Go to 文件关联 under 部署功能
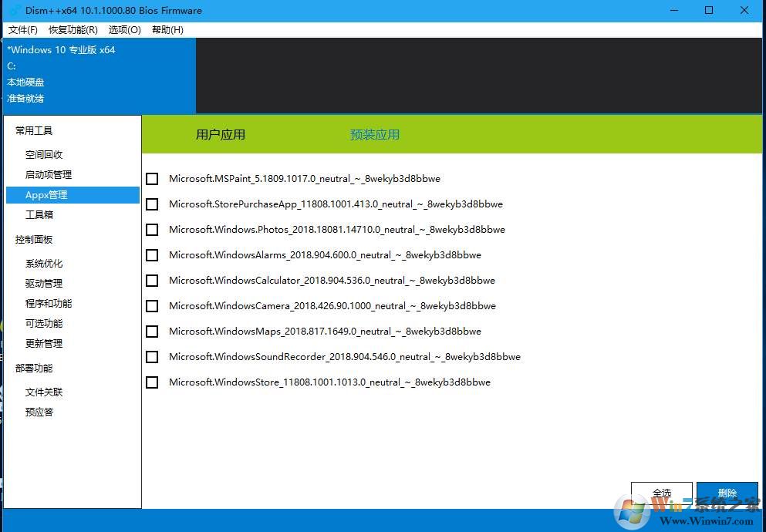The width and height of the screenshot is (766, 532). tap(44, 392)
